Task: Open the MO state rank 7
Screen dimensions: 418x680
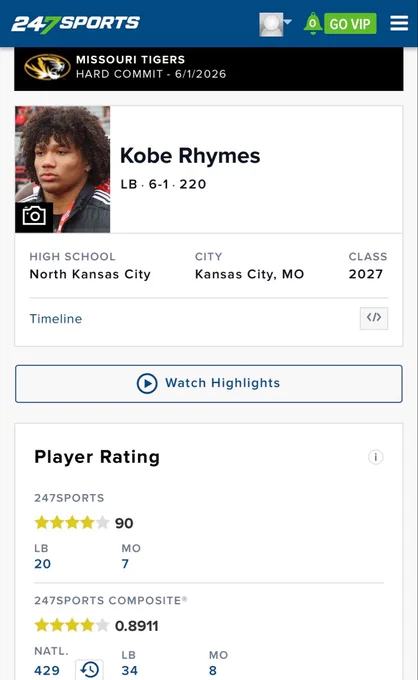Action: click(x=125, y=564)
